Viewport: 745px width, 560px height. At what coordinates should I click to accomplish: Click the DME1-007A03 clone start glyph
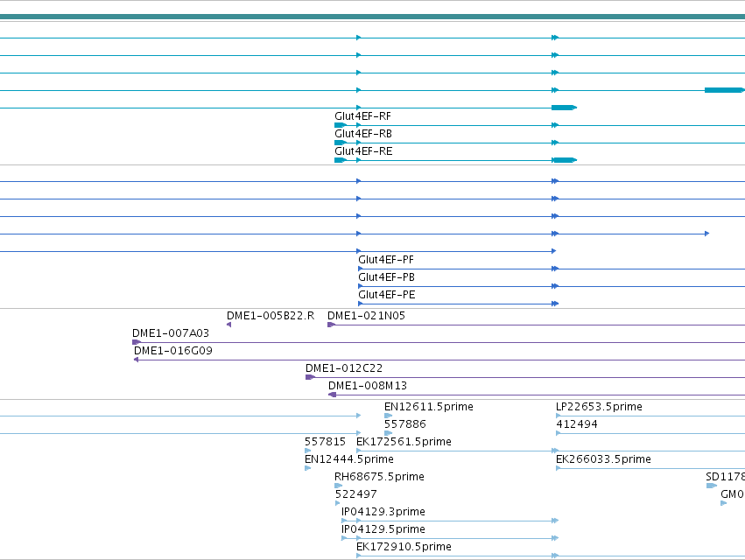[x=137, y=342]
